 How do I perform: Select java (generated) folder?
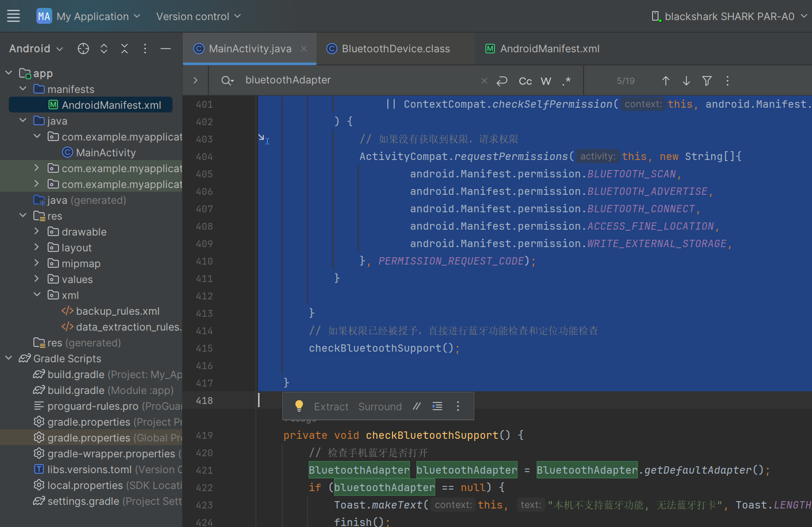tap(80, 200)
